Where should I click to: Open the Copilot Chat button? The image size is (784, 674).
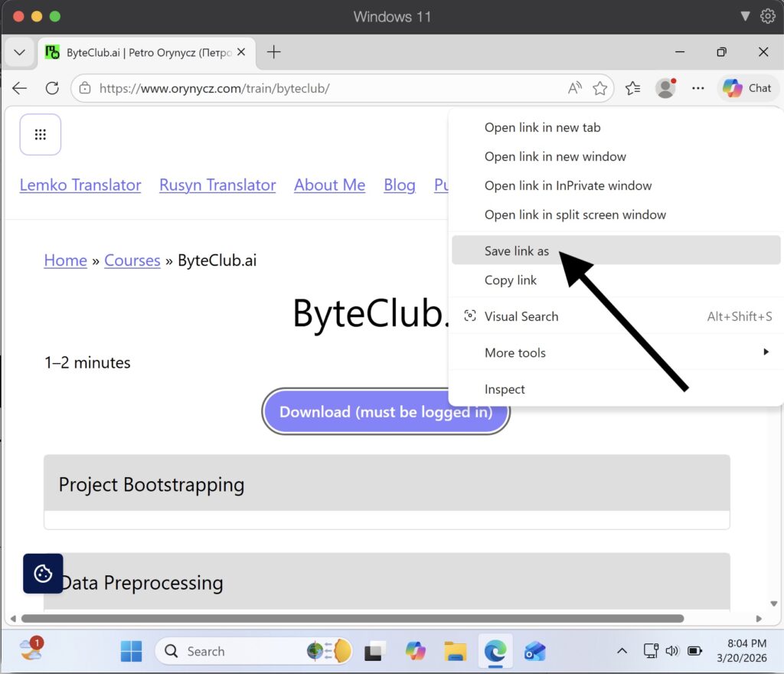point(746,88)
